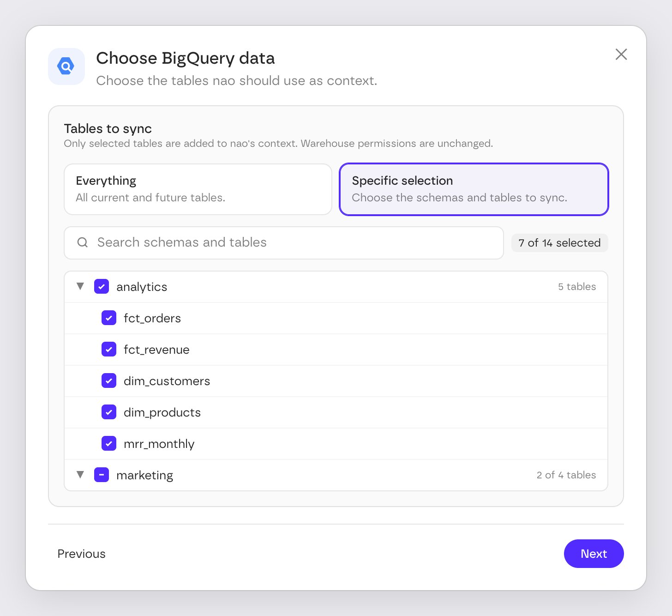Go to the Previous step

tap(82, 554)
